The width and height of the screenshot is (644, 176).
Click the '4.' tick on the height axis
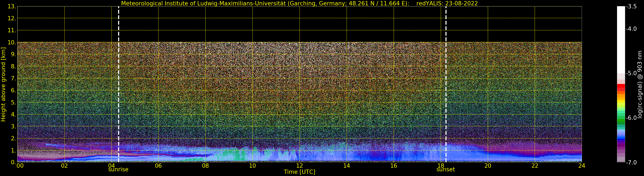[13, 114]
